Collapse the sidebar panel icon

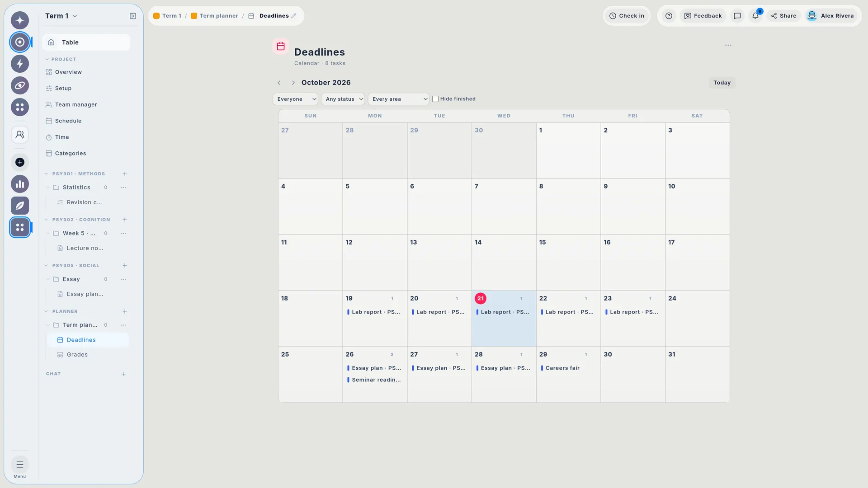pos(133,16)
